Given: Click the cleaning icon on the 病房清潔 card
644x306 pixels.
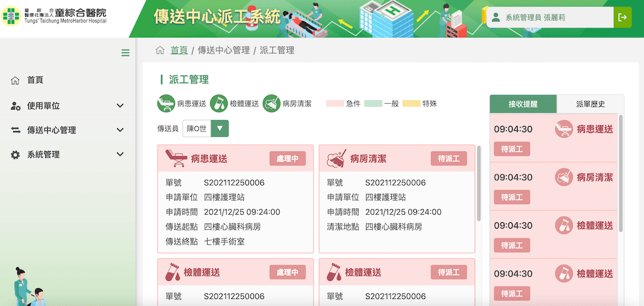Looking at the screenshot, I should pos(336,158).
